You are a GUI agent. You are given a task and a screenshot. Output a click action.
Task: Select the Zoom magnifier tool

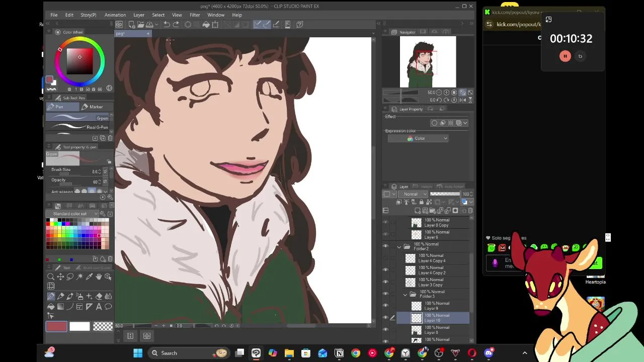click(x=51, y=277)
